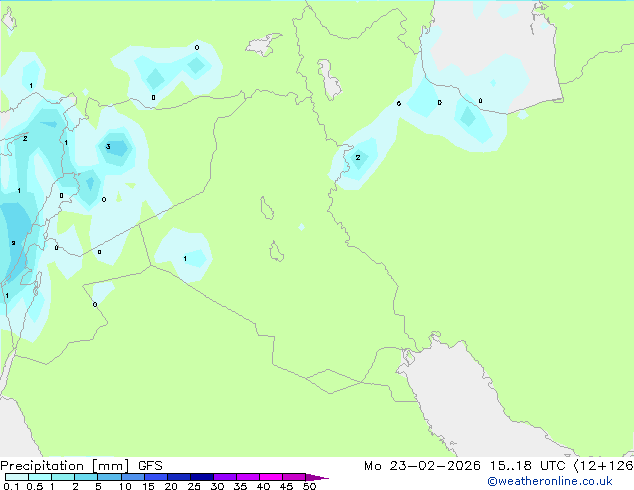Click the weatheronline.co.uk copyright link
The height and width of the screenshot is (490, 634).
coord(550,481)
